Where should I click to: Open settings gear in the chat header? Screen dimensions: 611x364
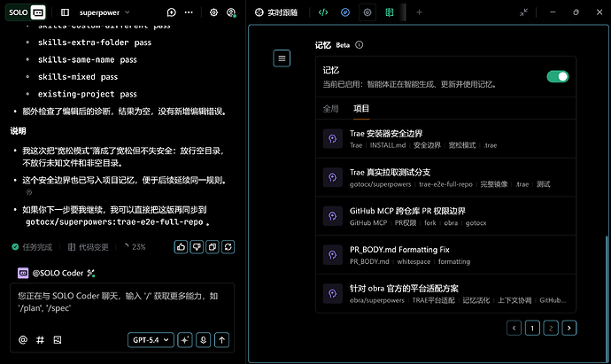pyautogui.click(x=213, y=12)
